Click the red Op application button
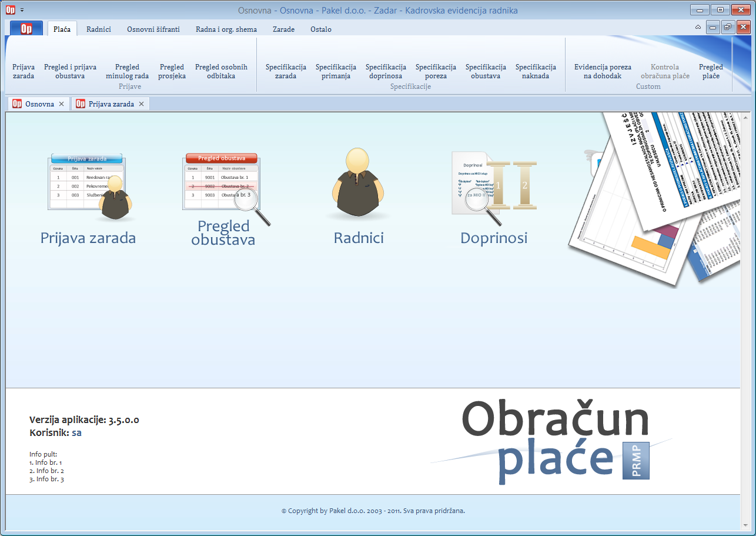Screen dimensions: 756x536 tap(26, 28)
